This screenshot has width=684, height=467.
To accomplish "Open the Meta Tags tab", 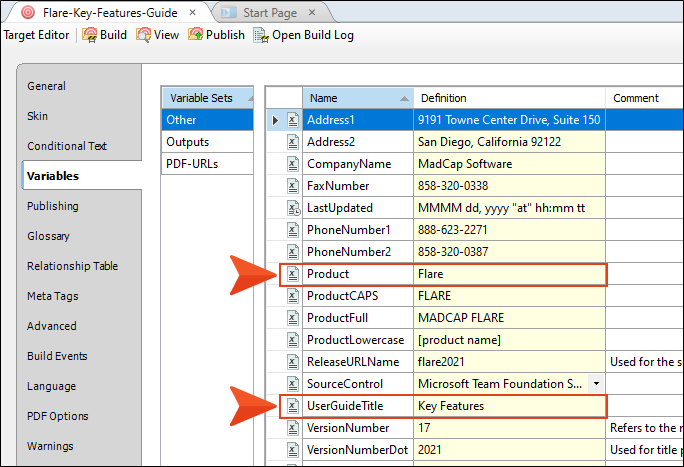I will click(53, 296).
